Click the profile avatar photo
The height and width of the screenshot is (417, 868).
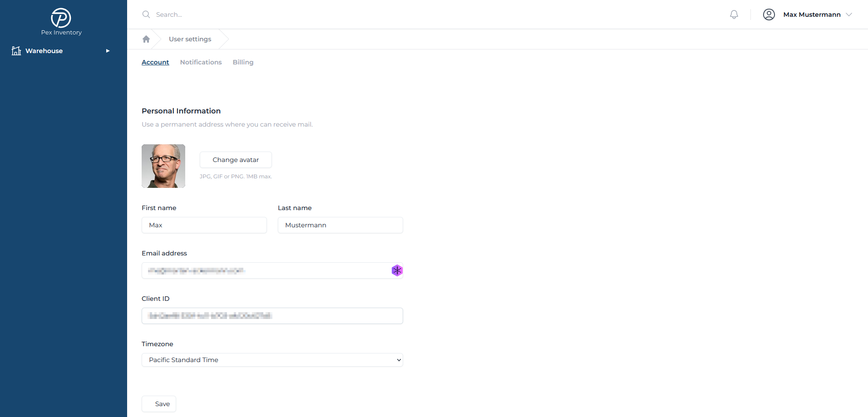coord(163,166)
